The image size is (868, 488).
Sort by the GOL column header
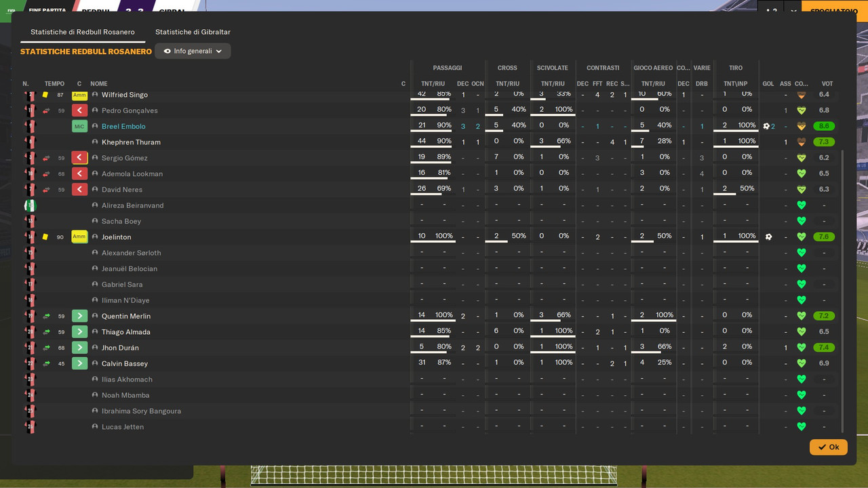(x=768, y=84)
